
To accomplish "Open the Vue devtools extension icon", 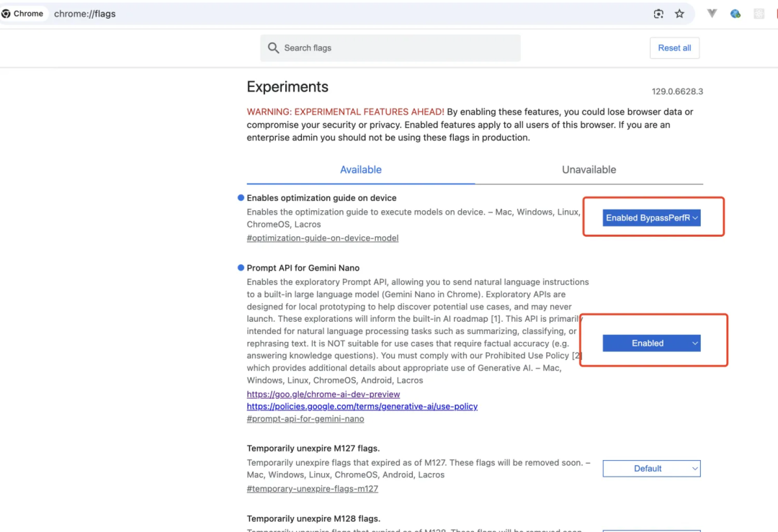I will (712, 14).
